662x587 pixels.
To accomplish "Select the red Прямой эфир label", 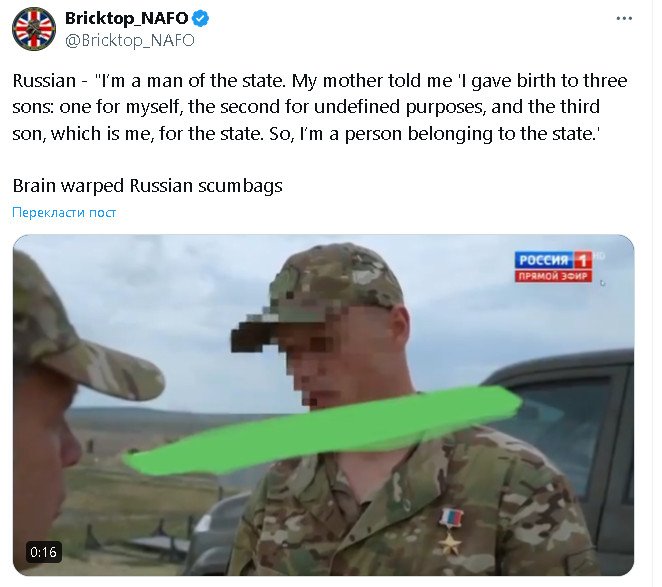I will coord(553,276).
